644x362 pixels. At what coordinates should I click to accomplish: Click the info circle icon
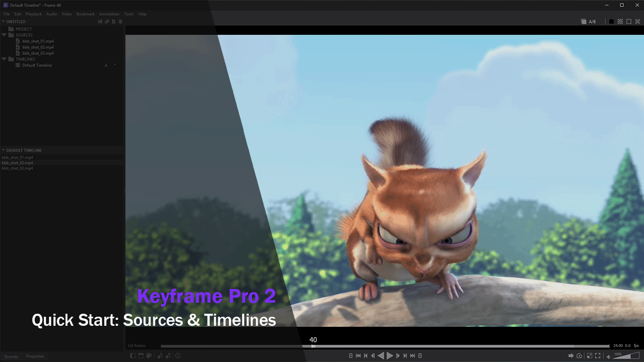(178, 356)
